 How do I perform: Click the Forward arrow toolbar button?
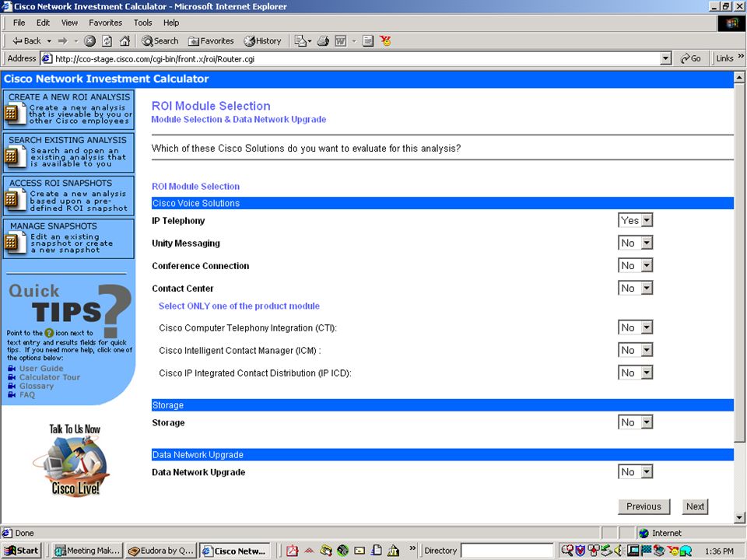point(62,41)
